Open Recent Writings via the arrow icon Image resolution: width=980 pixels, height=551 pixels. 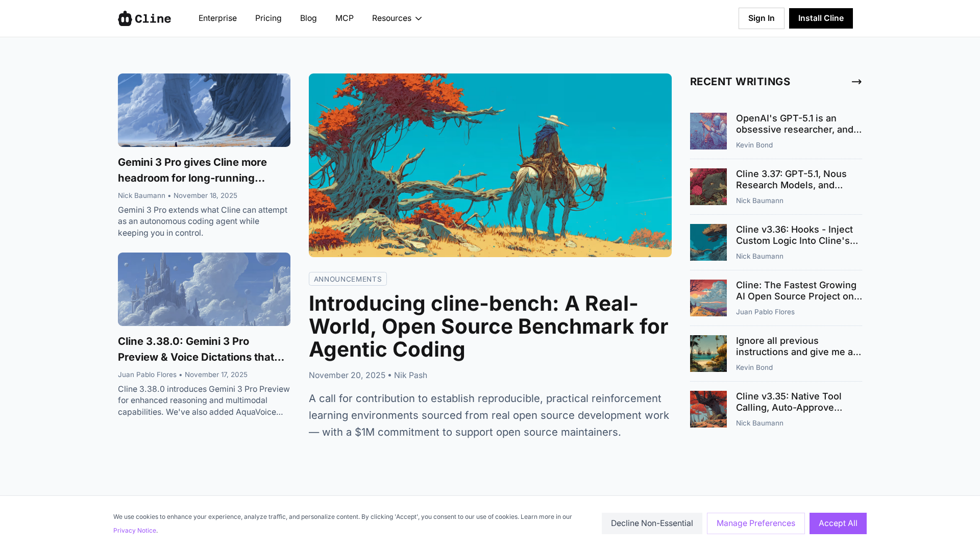tap(856, 82)
